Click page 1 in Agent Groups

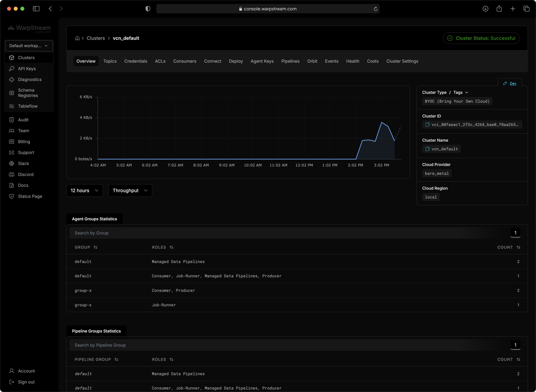coord(515,233)
